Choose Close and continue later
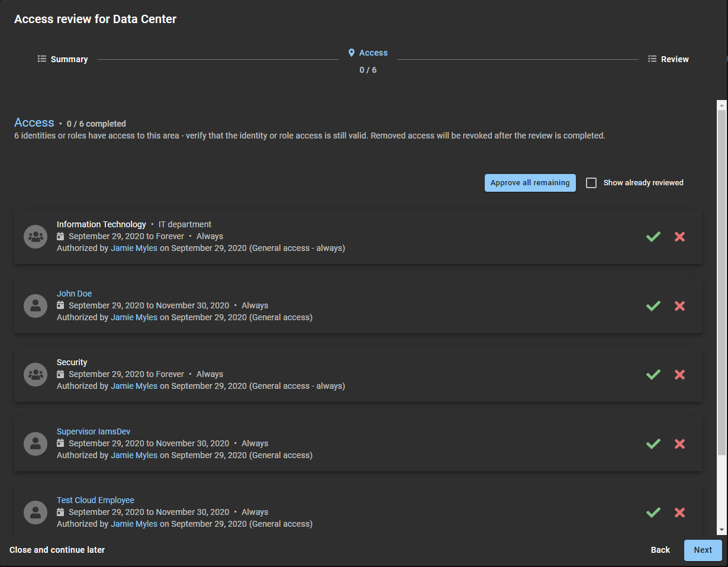The height and width of the screenshot is (567, 728). tap(57, 550)
